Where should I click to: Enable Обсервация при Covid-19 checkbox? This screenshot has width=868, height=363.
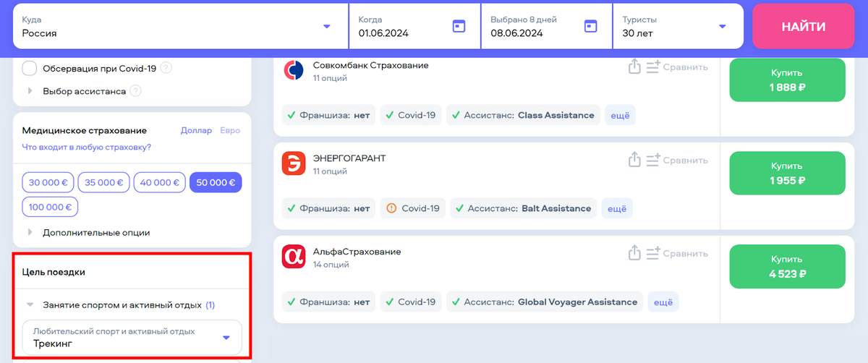tap(30, 69)
